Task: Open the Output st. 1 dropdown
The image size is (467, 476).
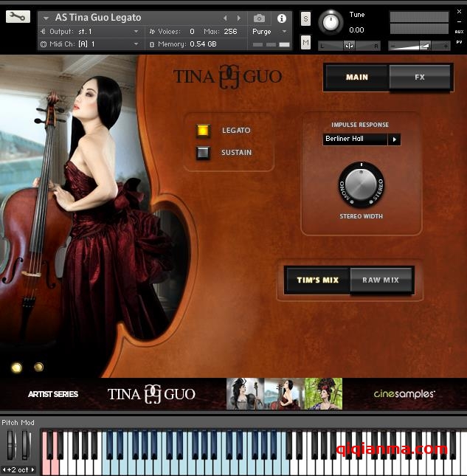Action: 136,32
